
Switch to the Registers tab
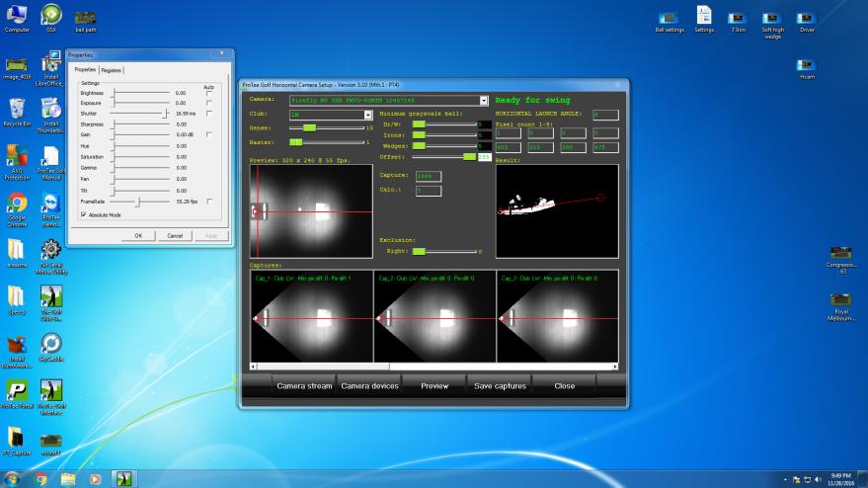click(x=112, y=70)
